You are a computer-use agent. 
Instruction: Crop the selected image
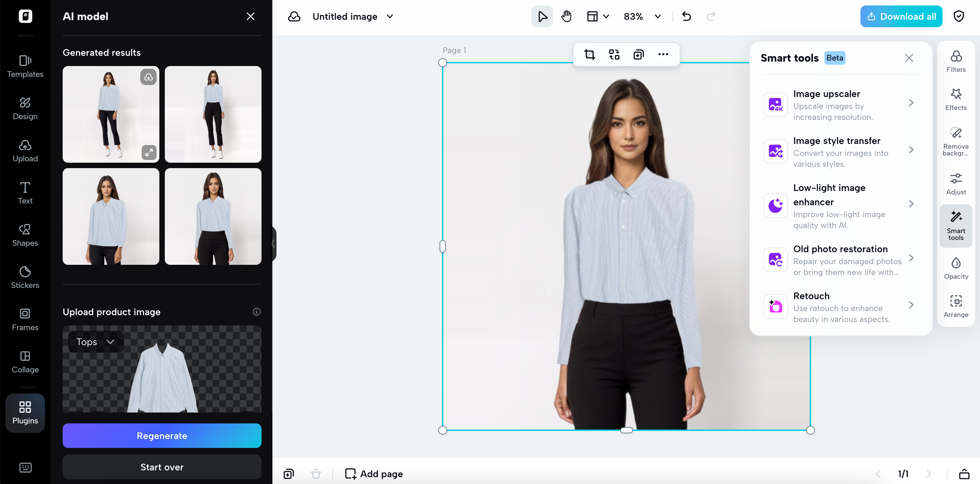590,54
